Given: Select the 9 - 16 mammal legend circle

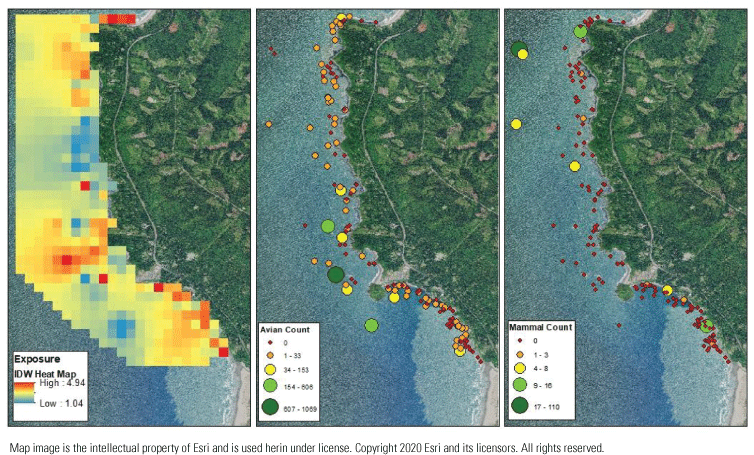Looking at the screenshot, I should tap(518, 383).
